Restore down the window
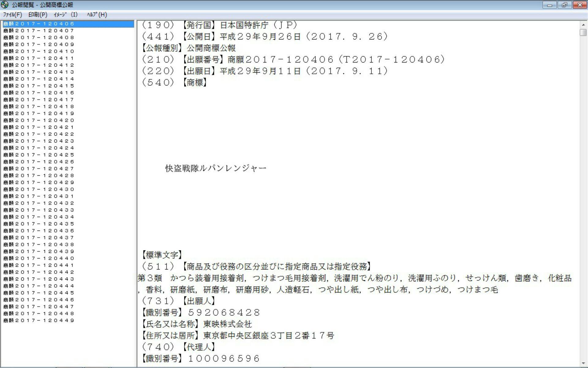This screenshot has width=588, height=368. 564,5
